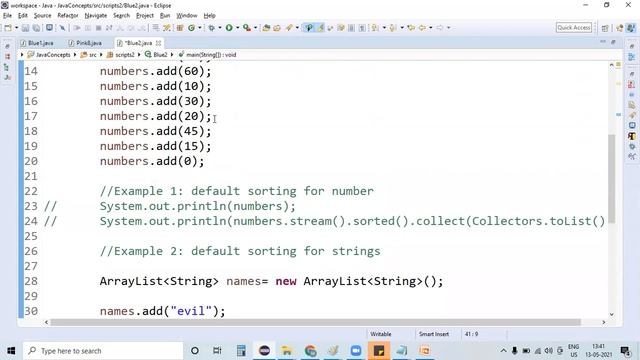Click the Back navigation arrow icon
Image resolution: width=640 pixels, height=360 pixels.
tap(422, 28)
